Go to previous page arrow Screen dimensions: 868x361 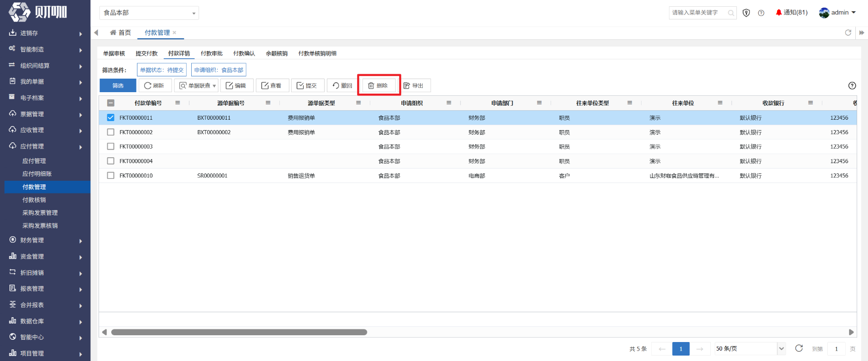coord(662,349)
